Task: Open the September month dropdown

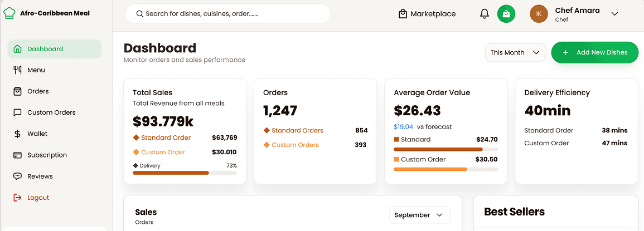Action: (x=420, y=215)
